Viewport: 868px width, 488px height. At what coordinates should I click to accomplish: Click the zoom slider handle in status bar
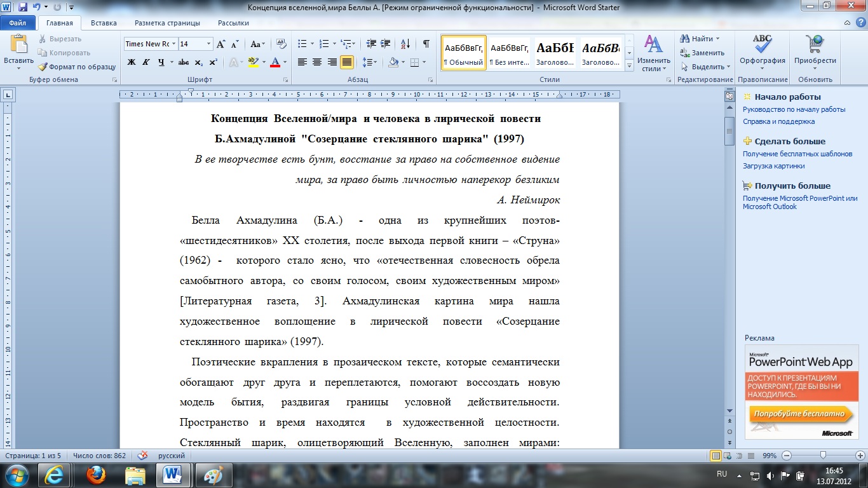[823, 456]
